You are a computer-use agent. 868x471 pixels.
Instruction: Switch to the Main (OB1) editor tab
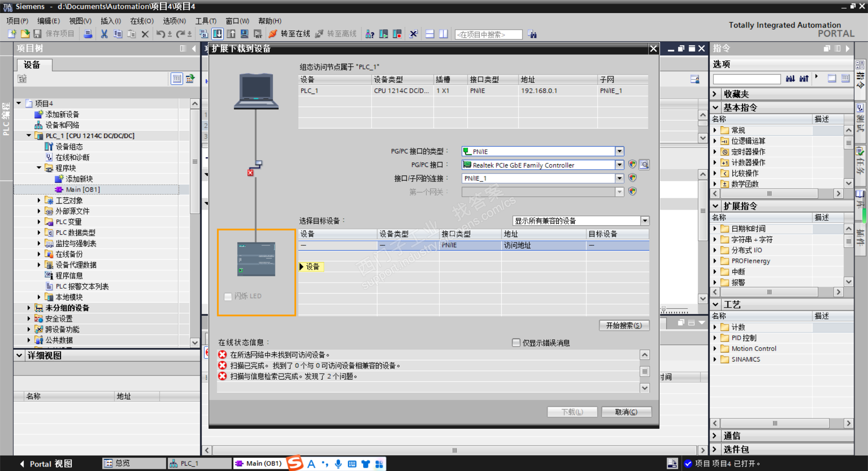tap(259, 463)
